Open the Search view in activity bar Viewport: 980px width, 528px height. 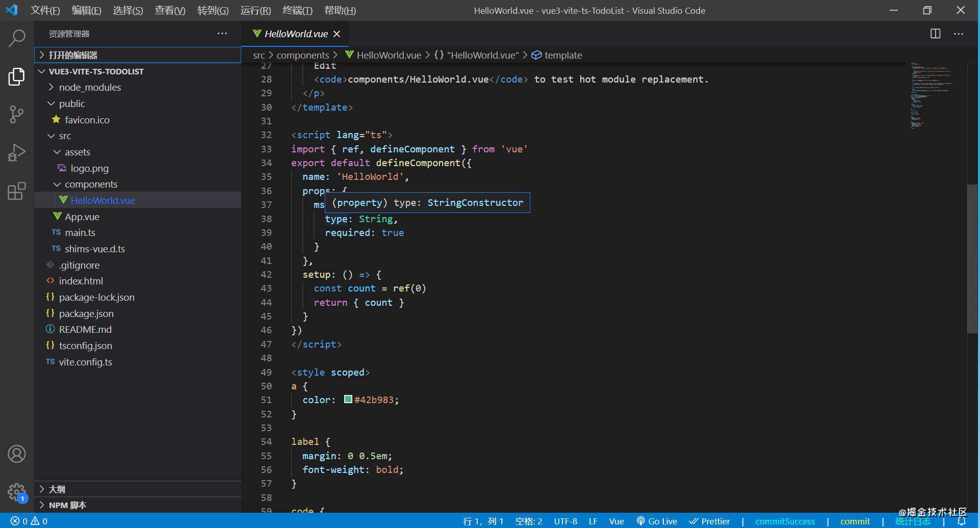pyautogui.click(x=17, y=38)
